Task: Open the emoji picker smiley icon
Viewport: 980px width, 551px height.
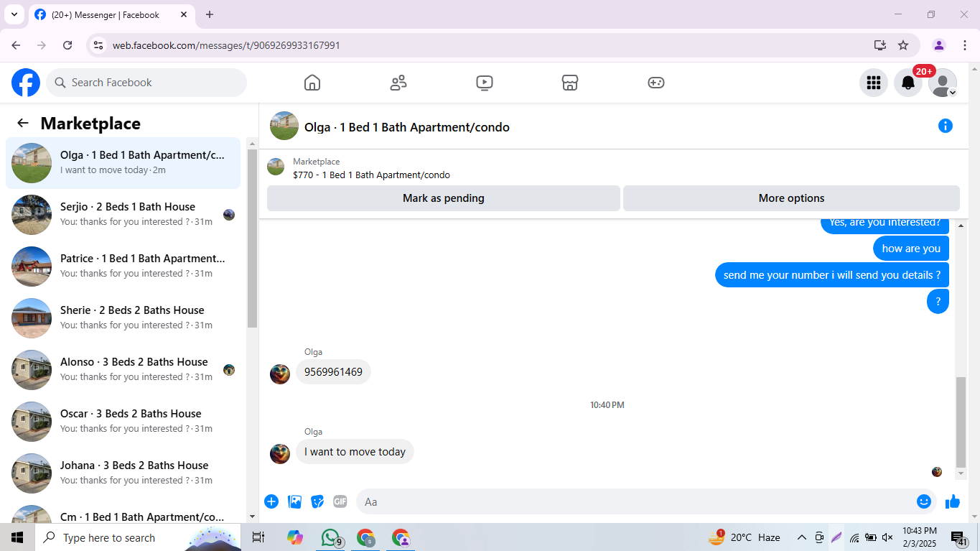Action: pos(924,501)
